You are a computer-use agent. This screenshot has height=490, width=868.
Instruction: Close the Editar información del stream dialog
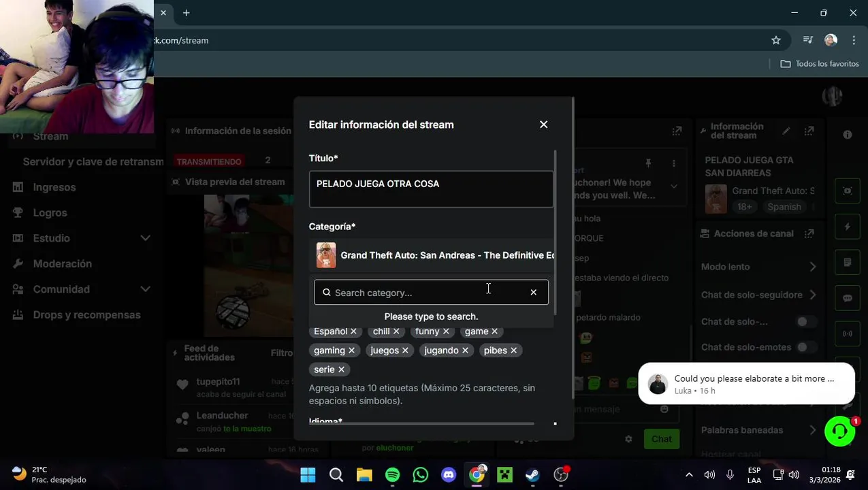coord(543,125)
